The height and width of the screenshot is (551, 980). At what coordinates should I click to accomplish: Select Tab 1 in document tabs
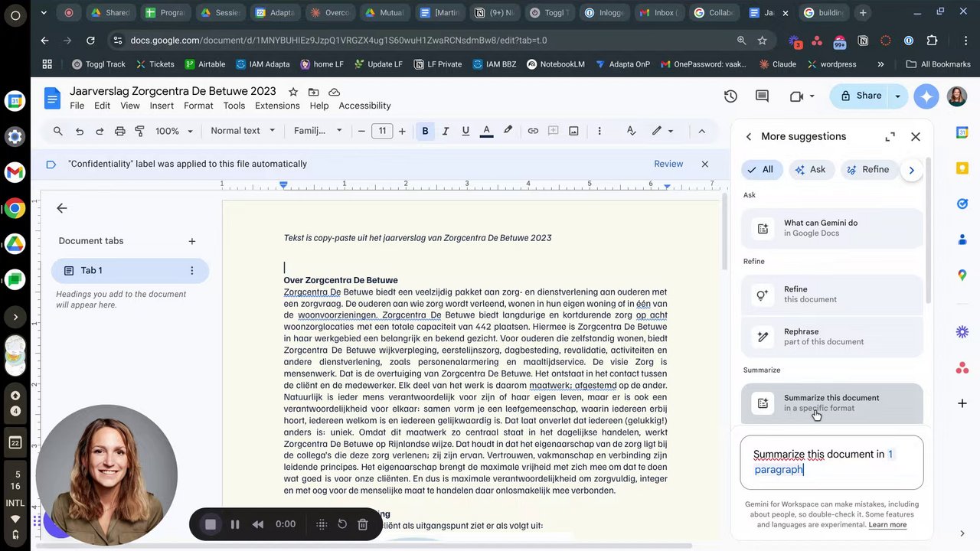[x=130, y=270]
